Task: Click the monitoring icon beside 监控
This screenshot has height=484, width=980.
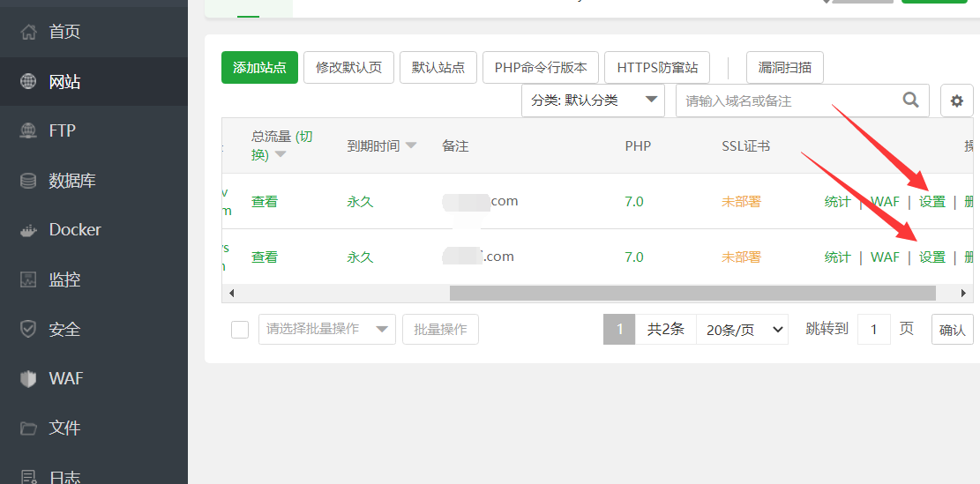Action: click(29, 279)
